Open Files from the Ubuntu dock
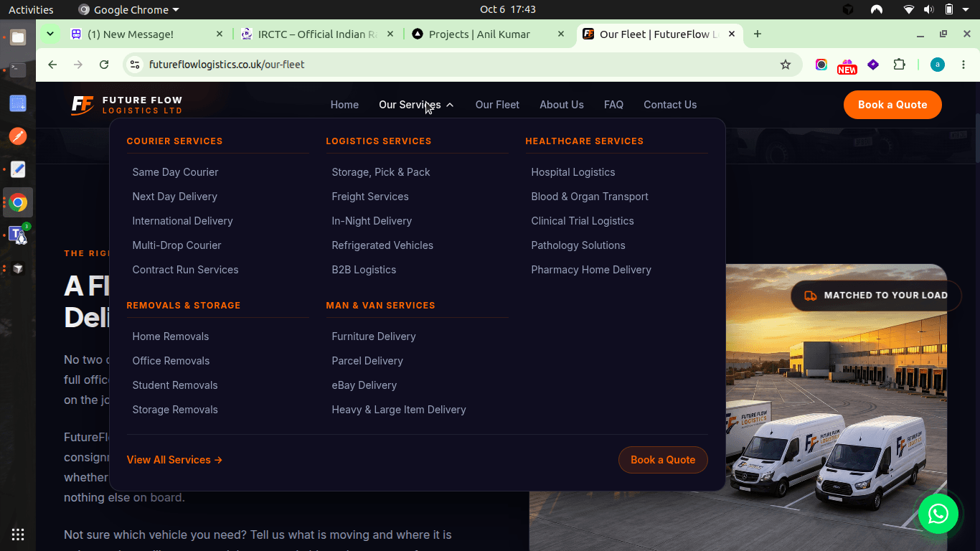 click(18, 37)
